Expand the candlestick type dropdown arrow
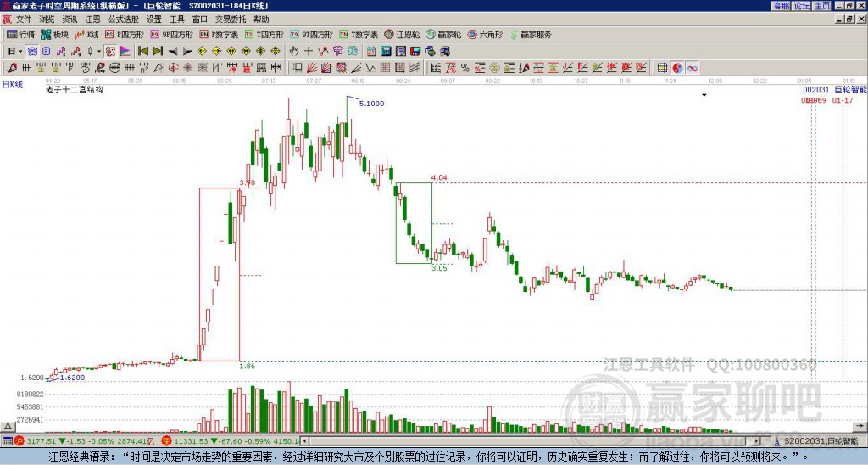The image size is (868, 465). [x=99, y=52]
